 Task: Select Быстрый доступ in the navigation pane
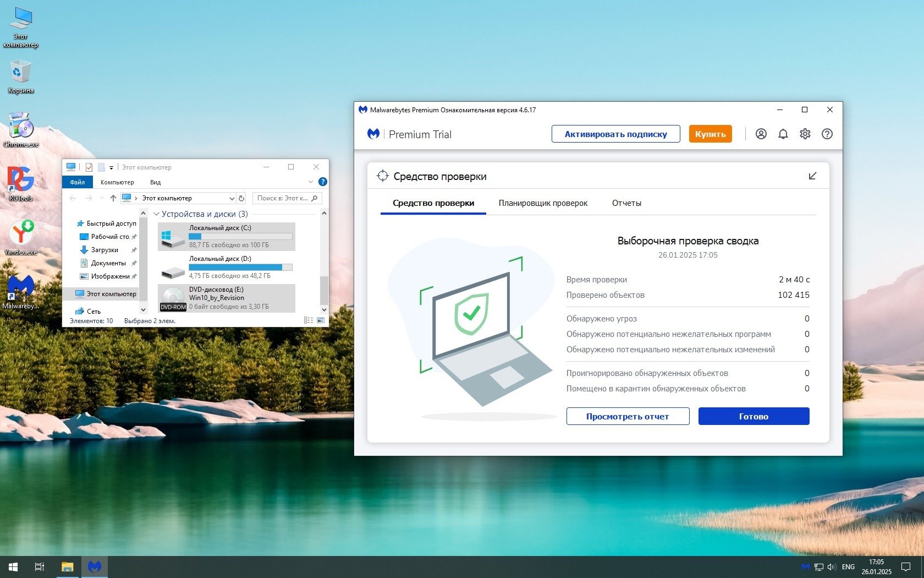point(106,223)
